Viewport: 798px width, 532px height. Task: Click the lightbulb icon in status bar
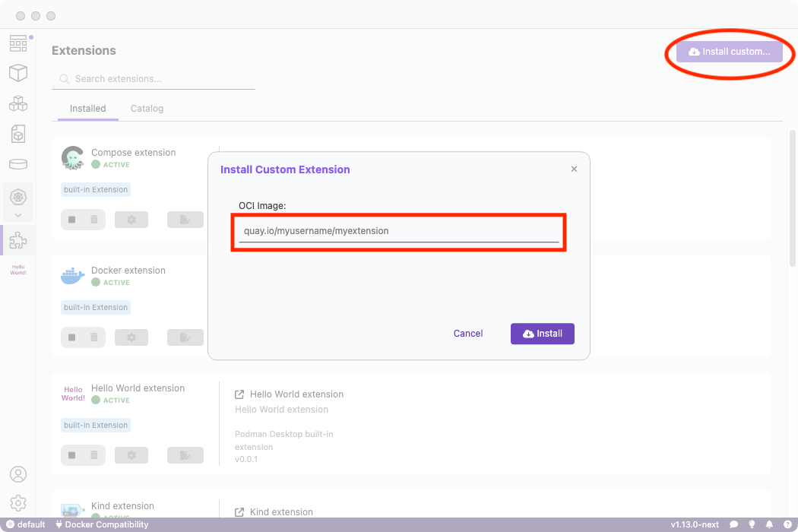coord(752,524)
